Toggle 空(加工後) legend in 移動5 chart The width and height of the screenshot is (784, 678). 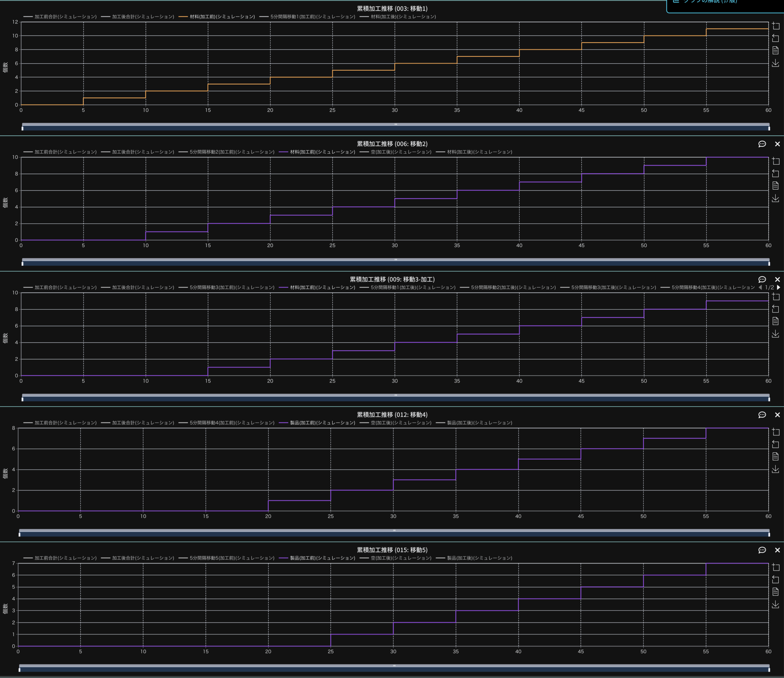coord(401,558)
